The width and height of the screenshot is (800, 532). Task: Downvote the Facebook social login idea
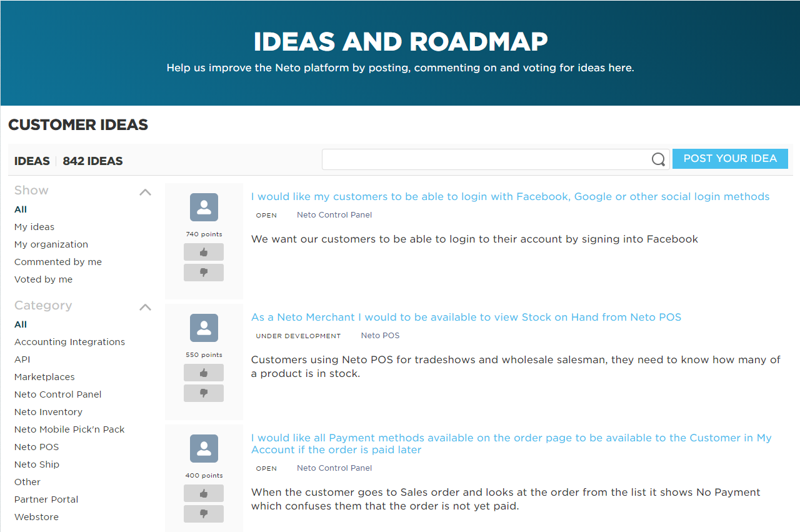pyautogui.click(x=204, y=273)
